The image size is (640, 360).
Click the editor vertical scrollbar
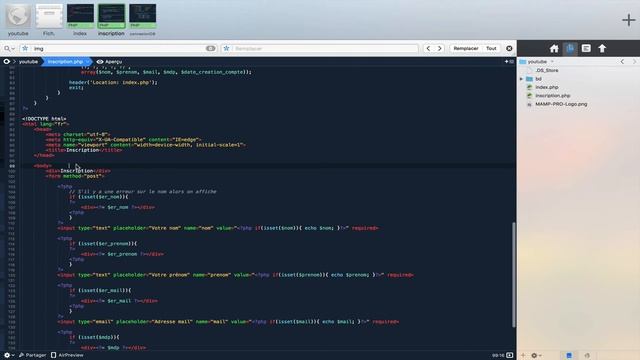pyautogui.click(x=513, y=274)
